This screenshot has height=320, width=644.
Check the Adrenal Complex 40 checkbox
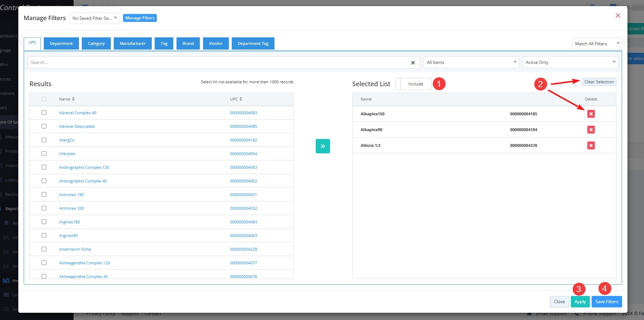click(44, 113)
